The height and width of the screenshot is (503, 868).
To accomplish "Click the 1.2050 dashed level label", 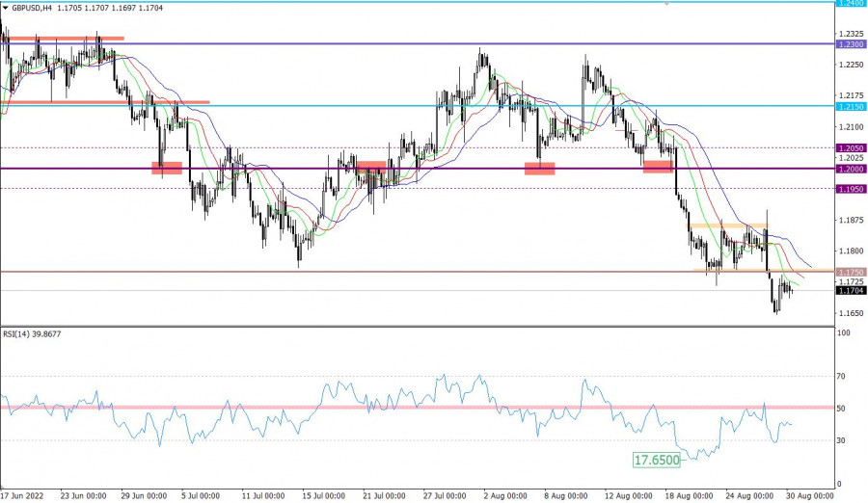I will [x=850, y=148].
